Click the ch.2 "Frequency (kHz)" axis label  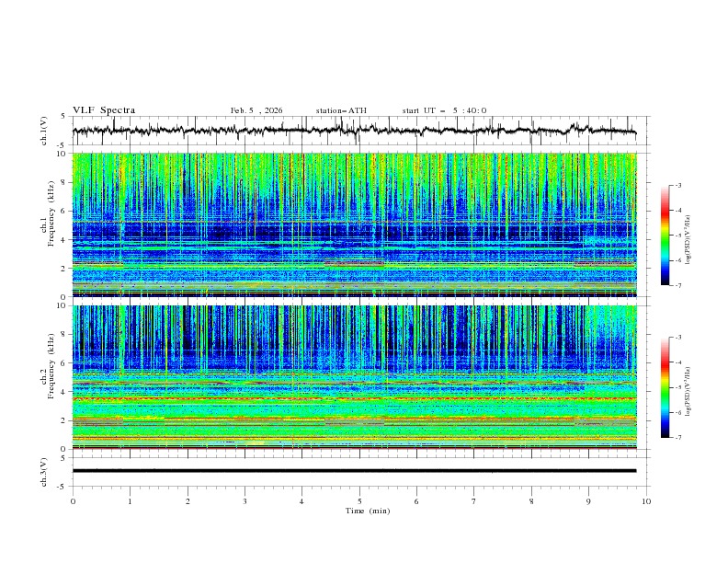tap(51, 366)
